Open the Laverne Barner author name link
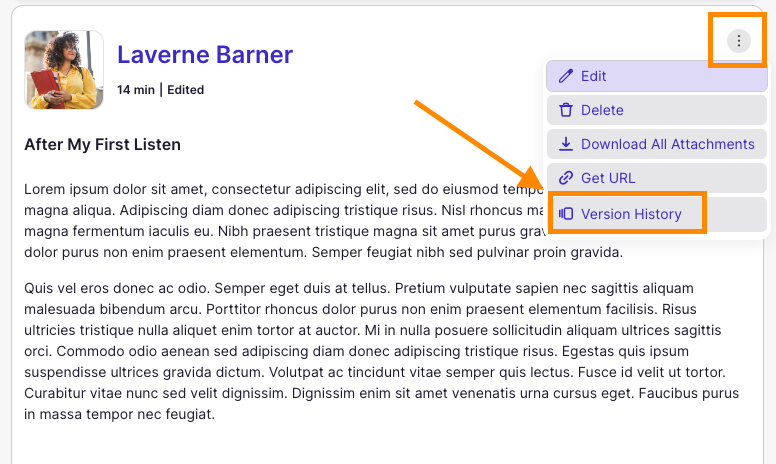The image size is (776, 464). (205, 54)
